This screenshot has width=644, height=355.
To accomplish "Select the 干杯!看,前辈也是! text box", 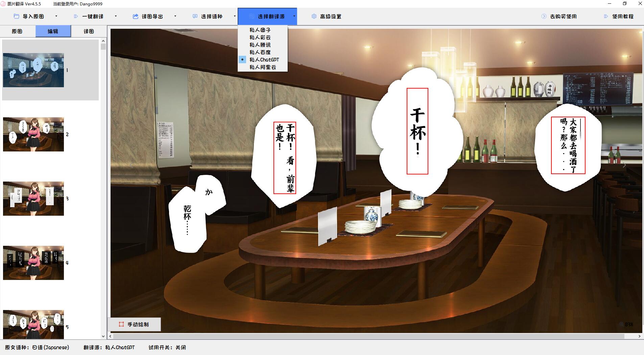I will tap(285, 158).
